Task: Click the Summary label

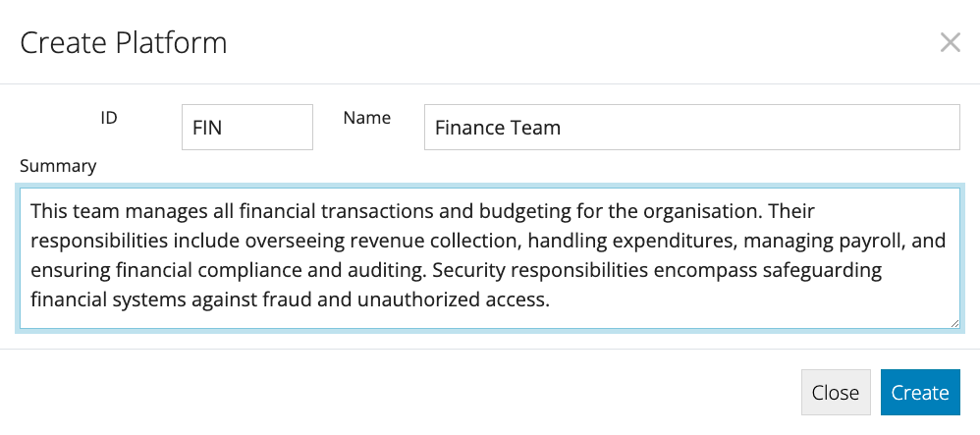Action: pyautogui.click(x=58, y=166)
